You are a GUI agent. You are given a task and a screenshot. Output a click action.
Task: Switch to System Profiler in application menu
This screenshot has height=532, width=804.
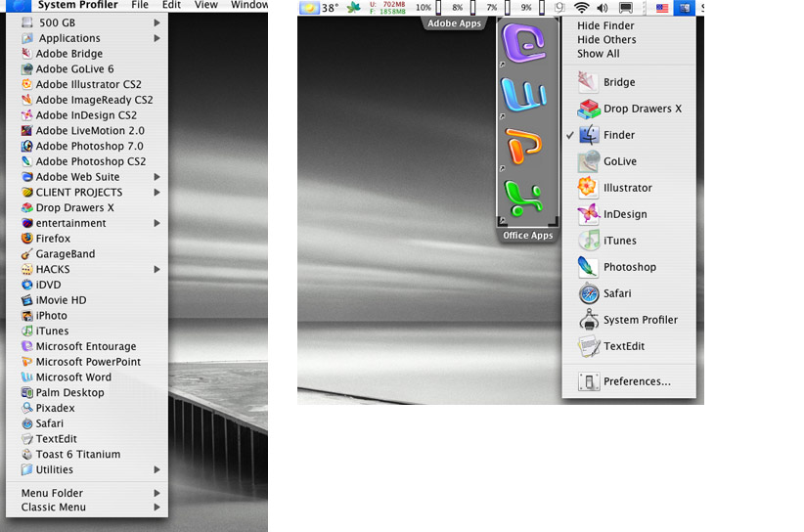[629, 320]
